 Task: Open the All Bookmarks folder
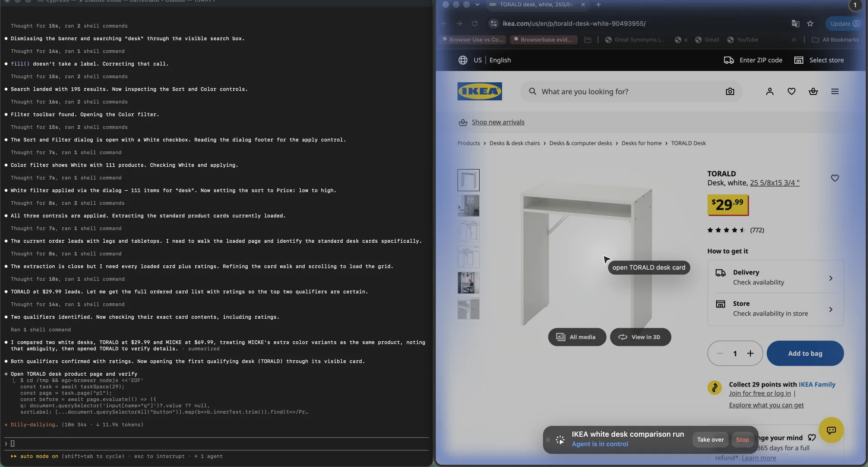pos(835,40)
